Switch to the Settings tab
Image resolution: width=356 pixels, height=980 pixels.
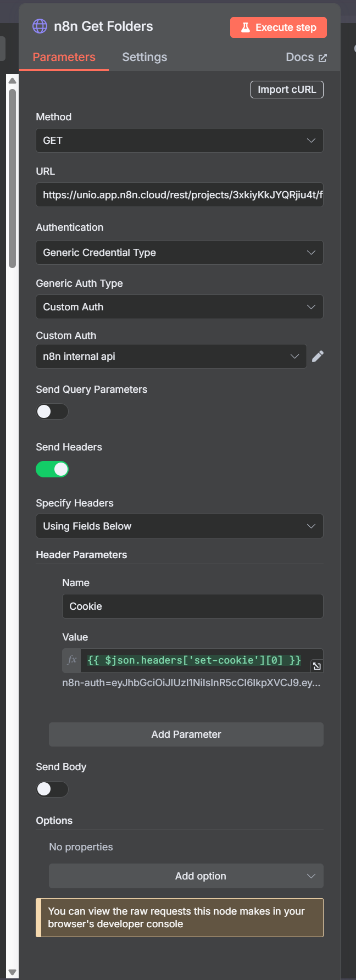coord(144,57)
